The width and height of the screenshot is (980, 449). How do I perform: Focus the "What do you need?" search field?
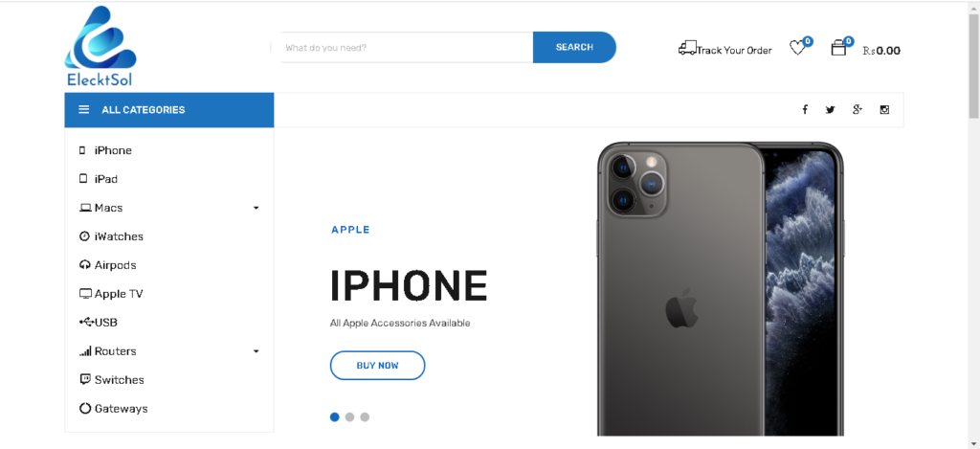click(x=403, y=48)
